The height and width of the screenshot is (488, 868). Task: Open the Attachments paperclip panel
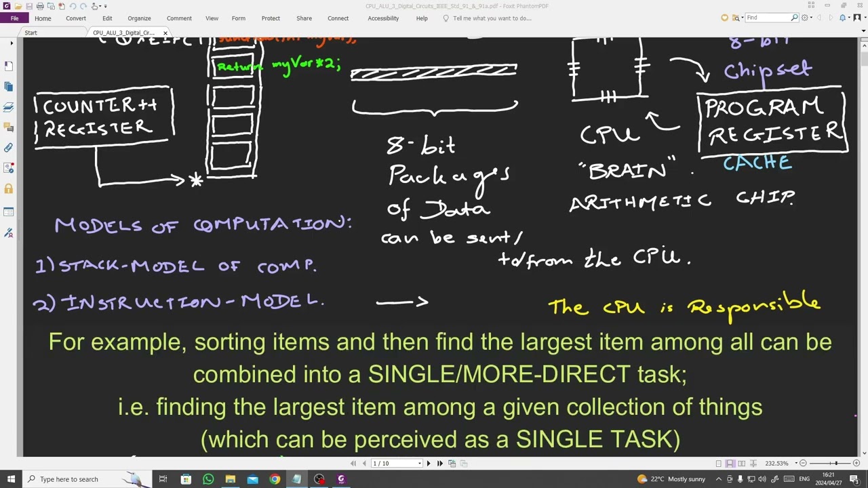pyautogui.click(x=8, y=147)
